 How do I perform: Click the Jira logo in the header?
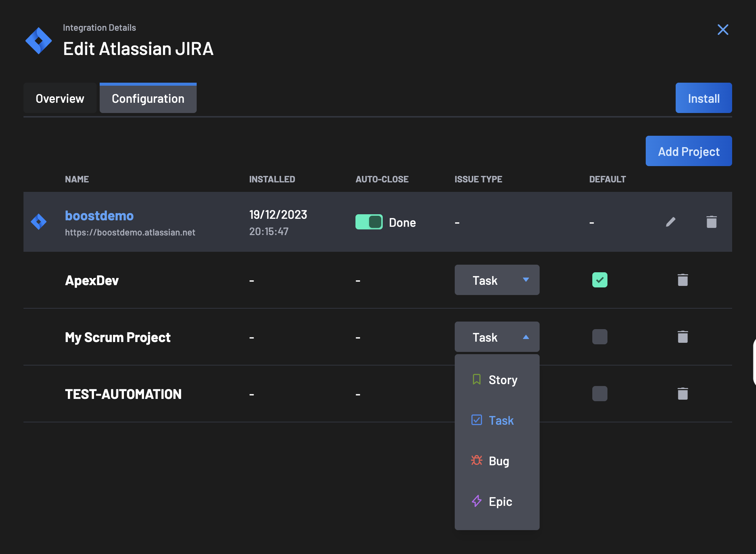39,41
